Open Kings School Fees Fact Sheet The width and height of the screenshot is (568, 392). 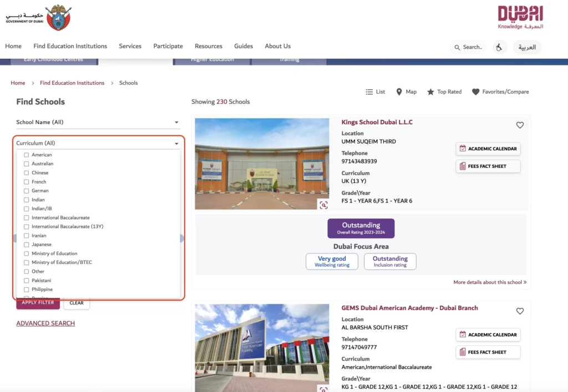click(x=488, y=166)
